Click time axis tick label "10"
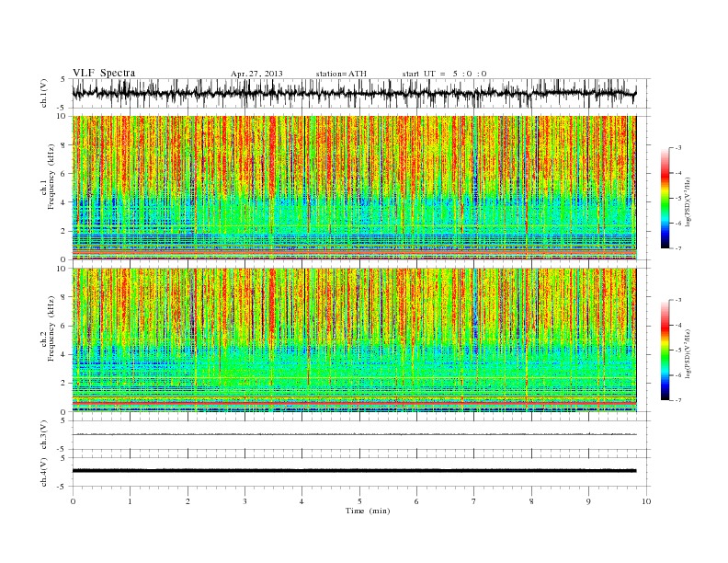 646,501
